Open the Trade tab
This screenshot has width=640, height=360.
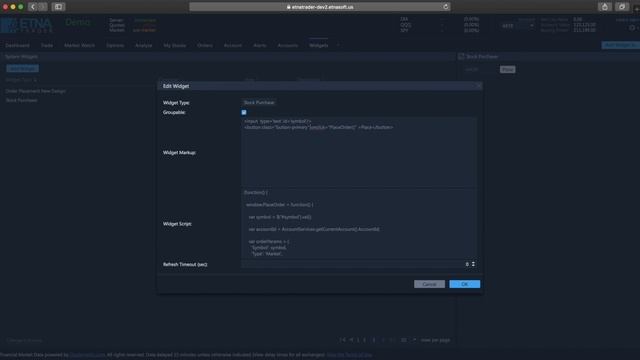tap(47, 45)
